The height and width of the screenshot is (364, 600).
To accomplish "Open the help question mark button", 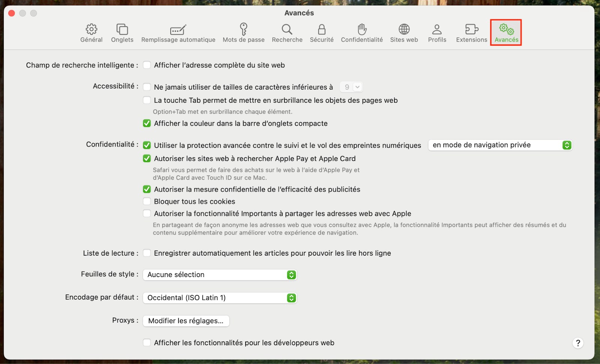I will (x=577, y=343).
